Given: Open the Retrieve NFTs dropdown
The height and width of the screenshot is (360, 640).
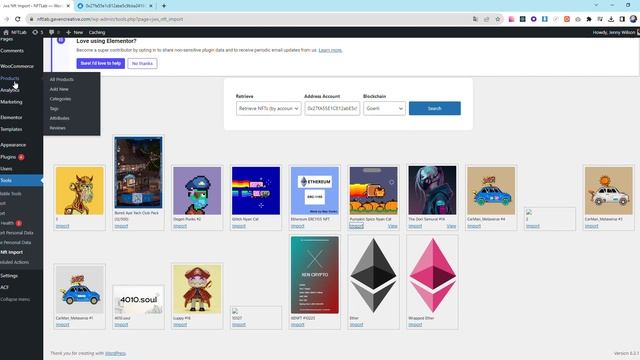Looking at the screenshot, I should tap(269, 108).
